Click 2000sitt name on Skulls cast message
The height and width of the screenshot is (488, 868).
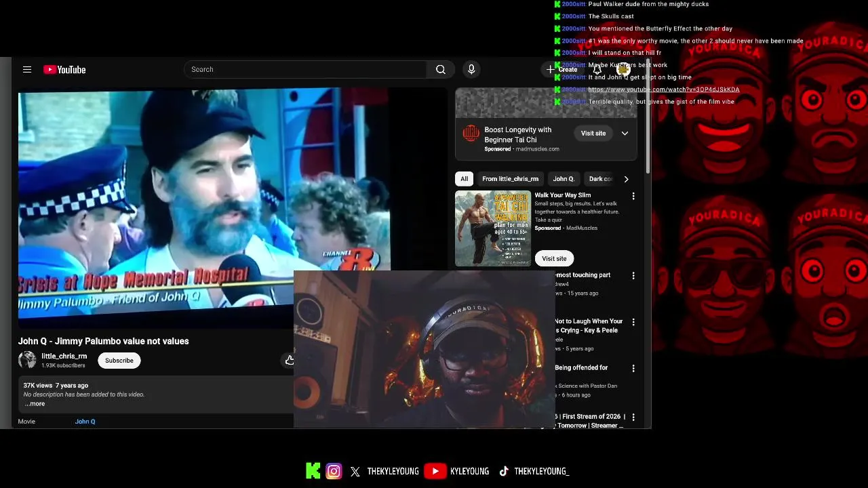(574, 16)
